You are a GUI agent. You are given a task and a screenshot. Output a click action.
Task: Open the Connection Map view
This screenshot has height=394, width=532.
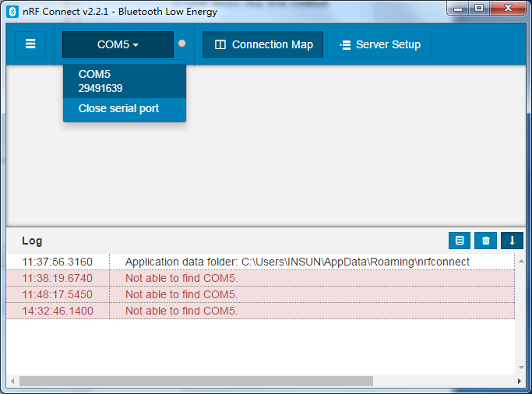coord(262,44)
